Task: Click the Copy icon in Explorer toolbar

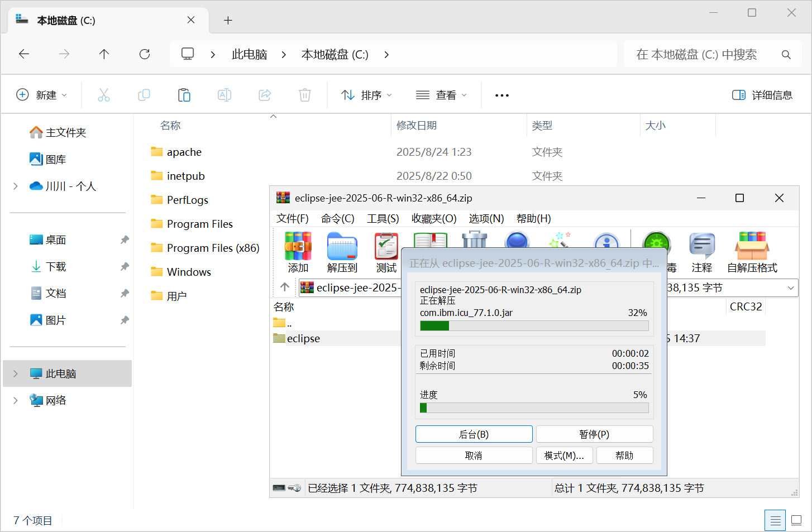Action: [x=144, y=95]
